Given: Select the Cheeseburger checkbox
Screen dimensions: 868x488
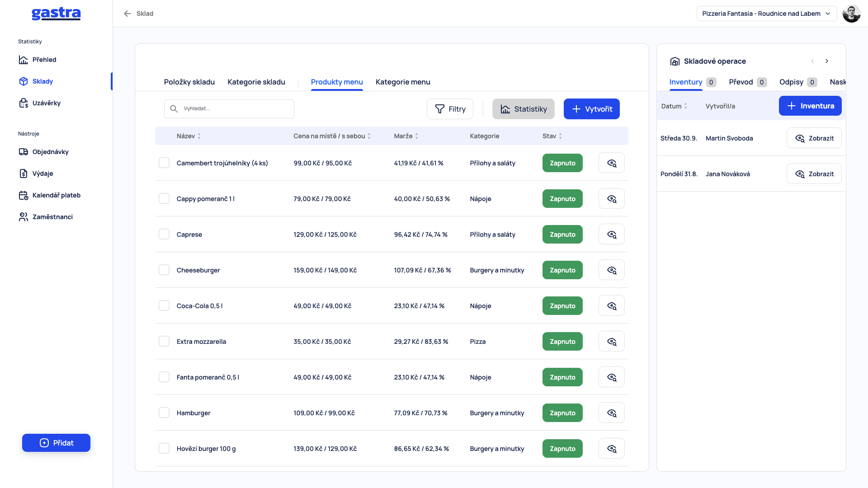Looking at the screenshot, I should 164,270.
